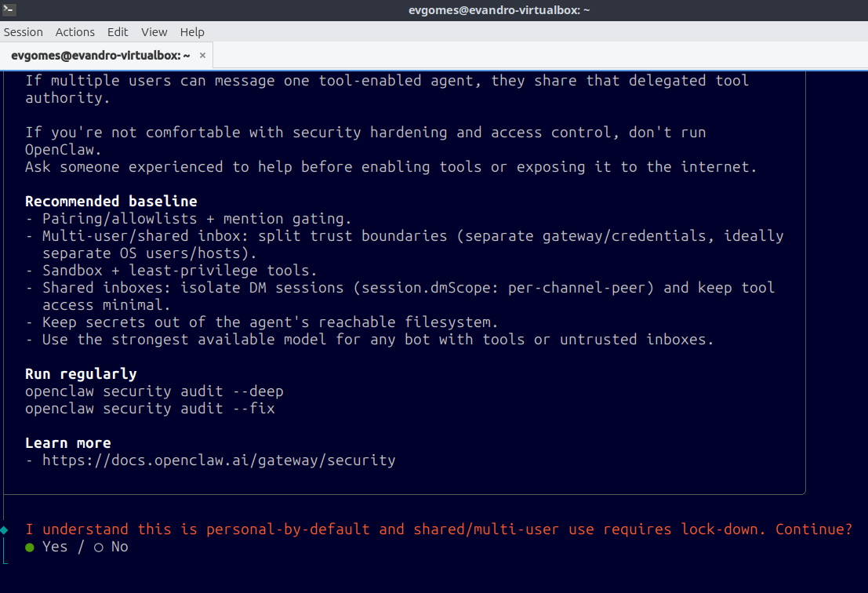
Task: Open the View menu
Action: point(154,32)
